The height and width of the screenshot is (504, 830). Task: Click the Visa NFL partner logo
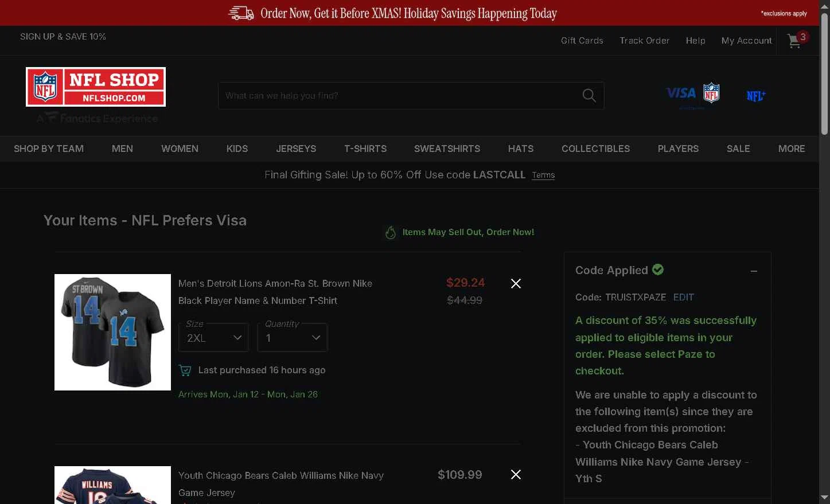[692, 93]
